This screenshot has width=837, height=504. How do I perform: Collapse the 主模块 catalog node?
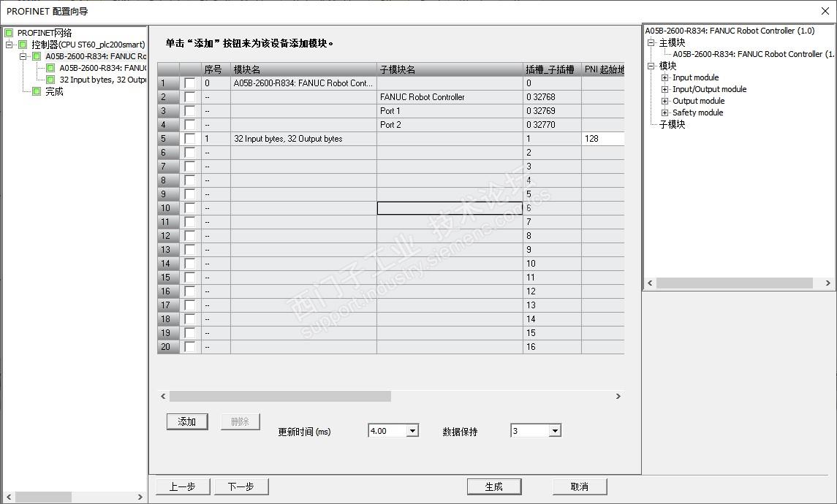pos(651,42)
